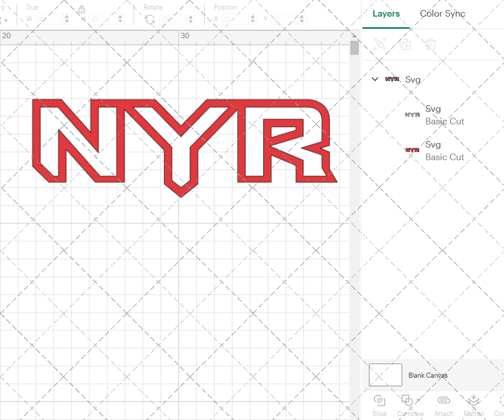Screen dimensions: 504x420
Task: Select the NYR logo on canvas
Action: pos(185,148)
